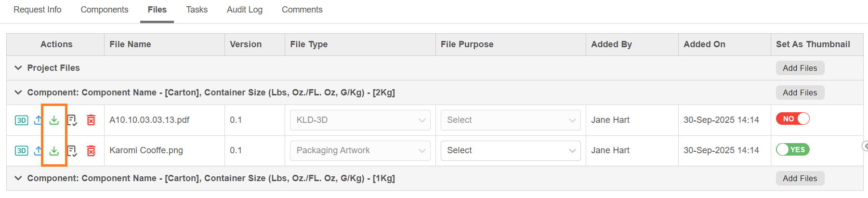This screenshot has height=198, width=868.
Task: Add Files to Project Files
Action: tap(800, 68)
